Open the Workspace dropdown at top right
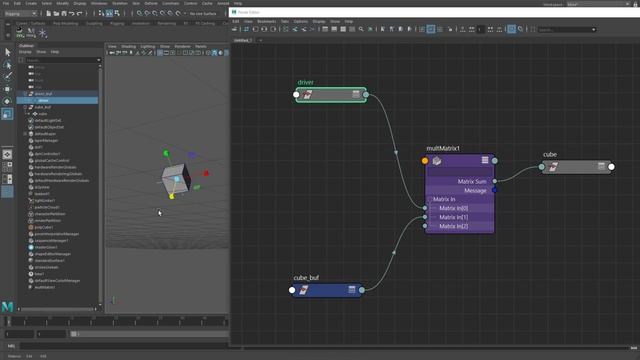This screenshot has height=360, width=640. pos(598,4)
